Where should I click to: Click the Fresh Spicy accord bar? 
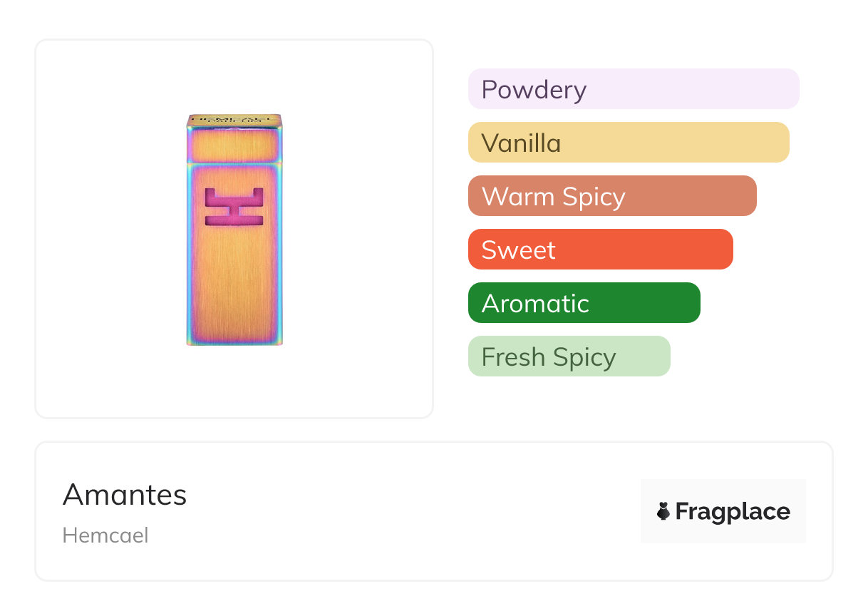(x=569, y=356)
